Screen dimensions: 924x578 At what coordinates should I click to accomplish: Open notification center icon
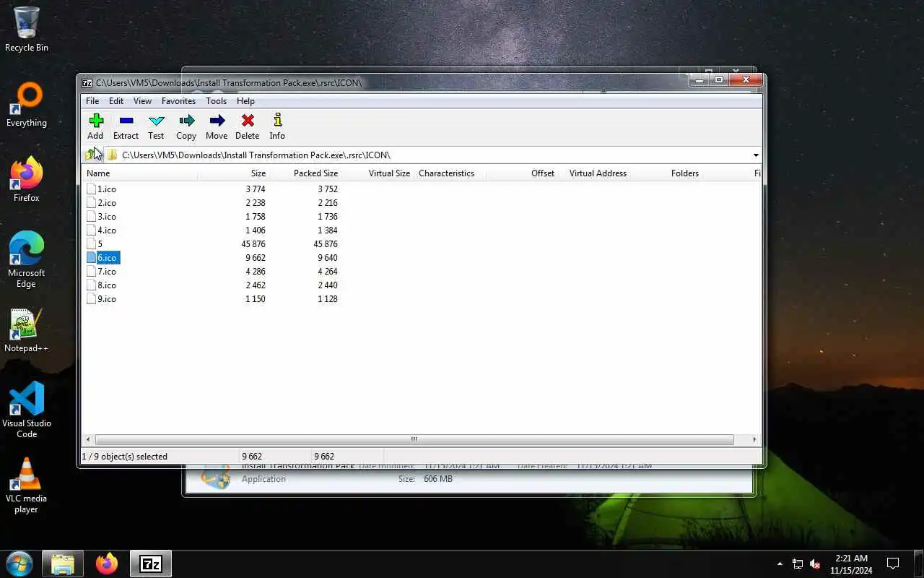pos(893,564)
